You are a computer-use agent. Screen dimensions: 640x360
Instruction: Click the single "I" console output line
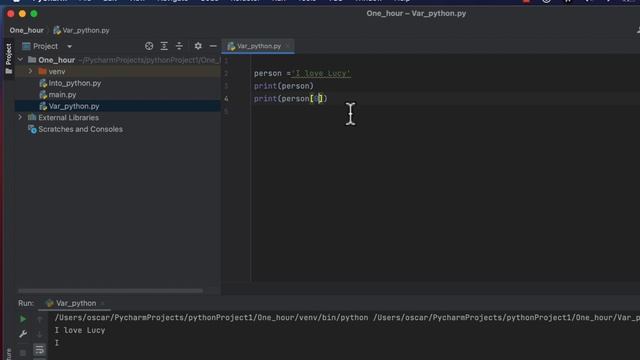point(57,343)
